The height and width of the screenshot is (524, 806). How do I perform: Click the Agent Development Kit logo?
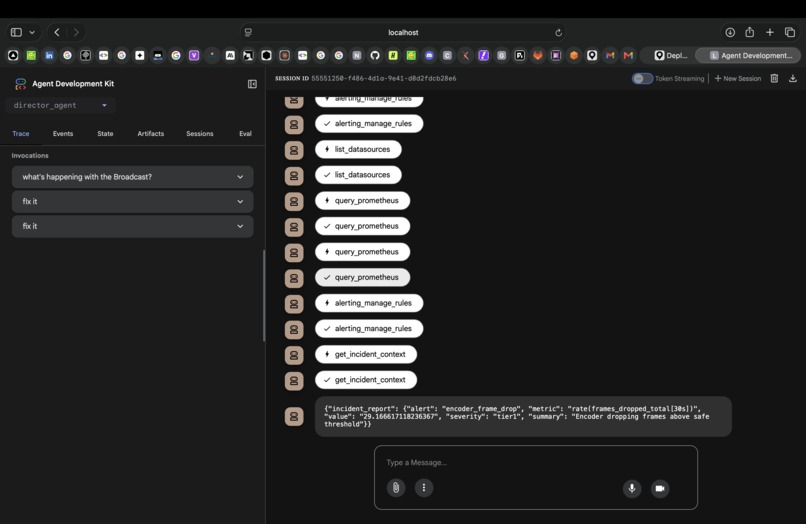21,84
